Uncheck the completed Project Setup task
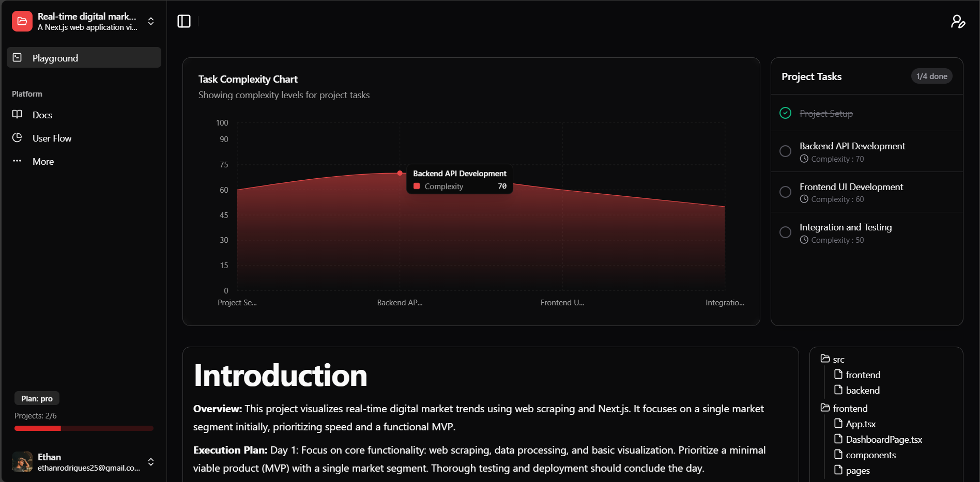 click(785, 113)
